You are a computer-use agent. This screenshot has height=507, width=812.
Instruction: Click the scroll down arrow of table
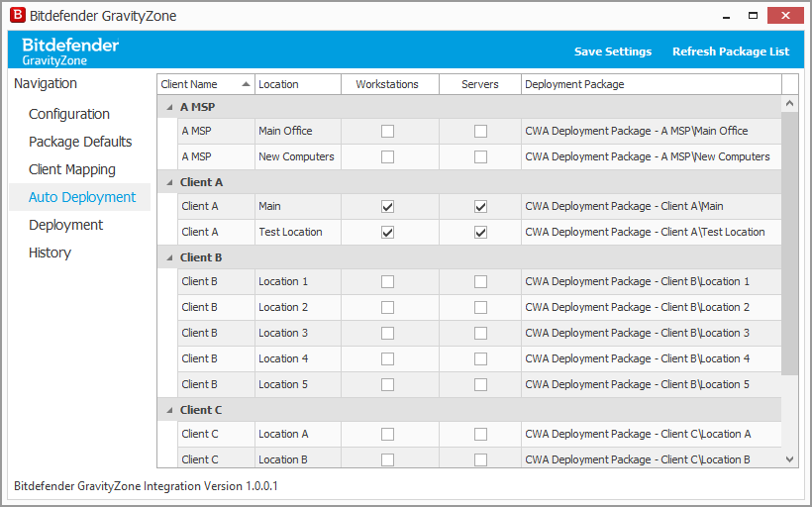pos(790,458)
